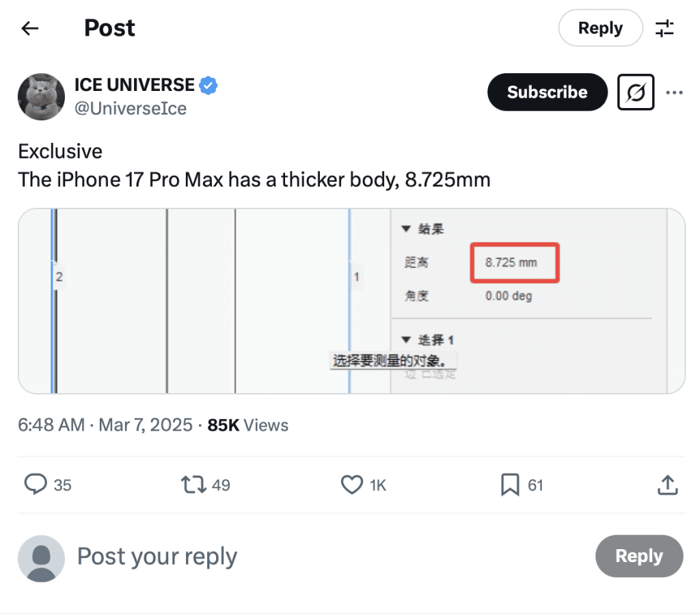Image resolution: width=700 pixels, height=614 pixels.
Task: Click the blue verified badge
Action: click(208, 85)
